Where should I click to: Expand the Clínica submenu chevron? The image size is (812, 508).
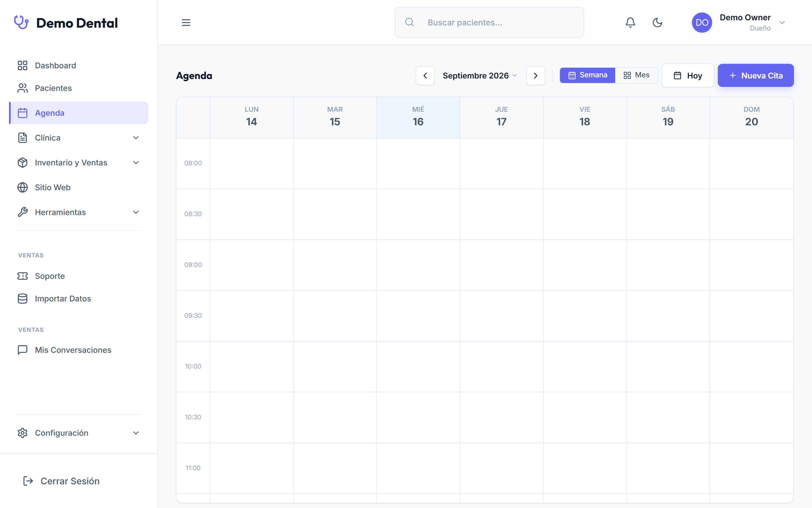click(x=136, y=138)
